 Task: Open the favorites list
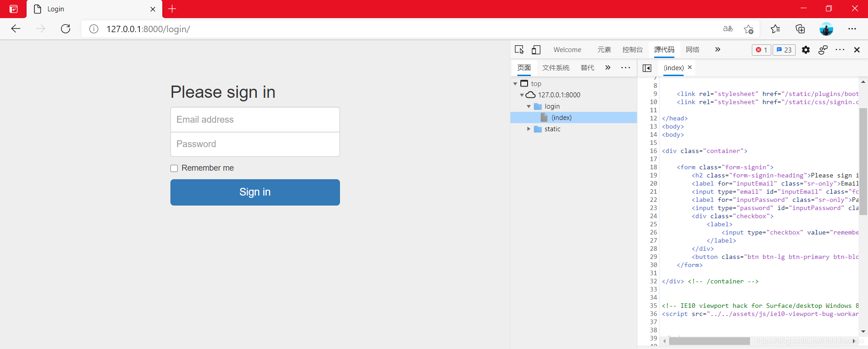[775, 29]
